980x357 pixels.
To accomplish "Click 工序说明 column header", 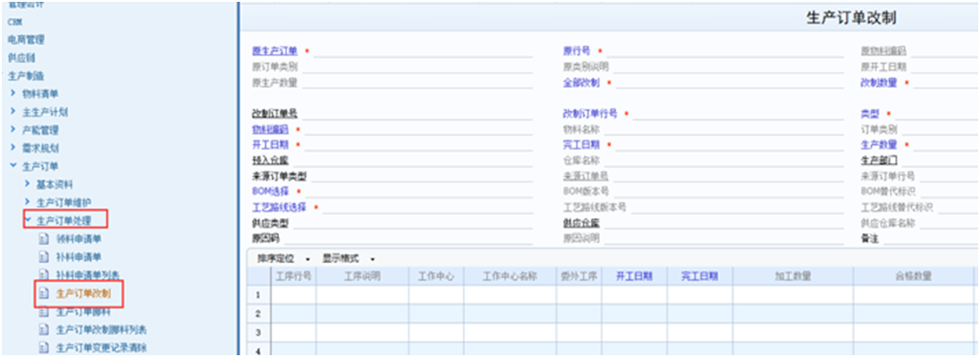I will pyautogui.click(x=363, y=275).
